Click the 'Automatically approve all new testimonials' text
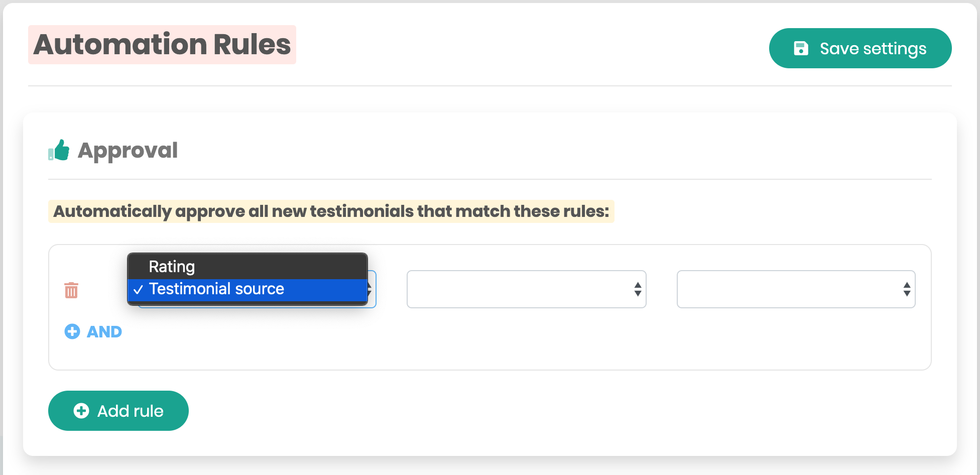This screenshot has height=475, width=980. click(331, 211)
